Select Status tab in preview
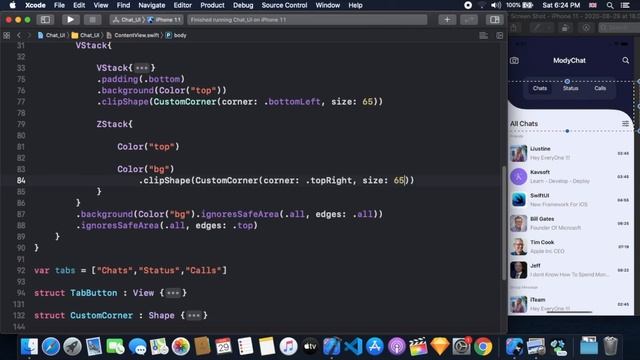Viewport: 640px width, 360px height. 570,88
